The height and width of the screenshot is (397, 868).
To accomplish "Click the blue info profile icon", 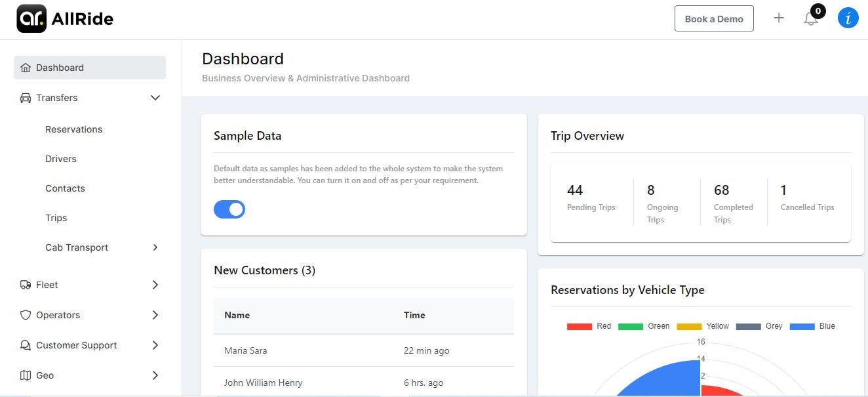I will [x=848, y=18].
